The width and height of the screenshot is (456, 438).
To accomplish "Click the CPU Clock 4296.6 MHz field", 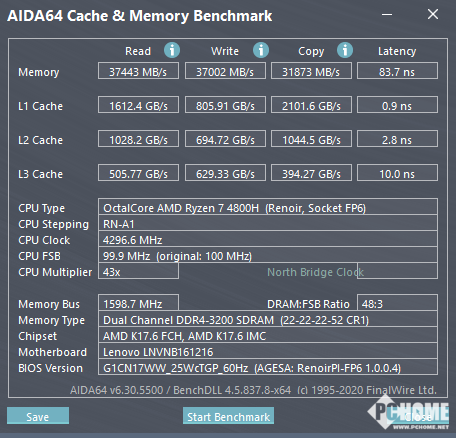I will coord(268,239).
